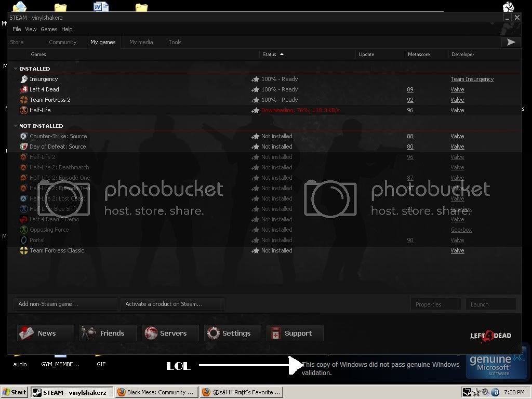Click the Properties button
This screenshot has width=532, height=399.
(436, 304)
